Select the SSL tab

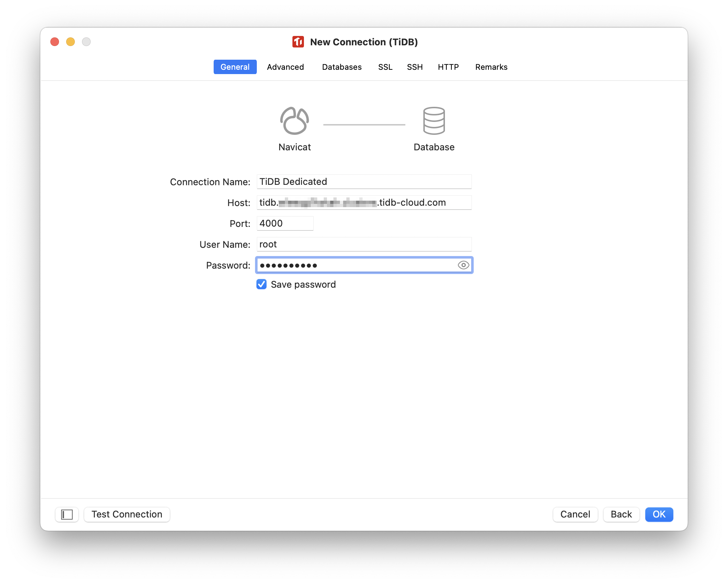pos(384,67)
